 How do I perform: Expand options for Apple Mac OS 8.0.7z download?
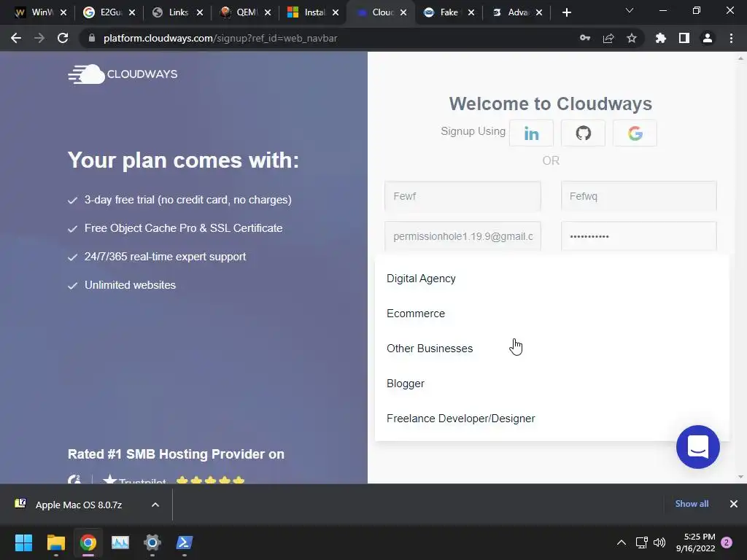coord(155,505)
